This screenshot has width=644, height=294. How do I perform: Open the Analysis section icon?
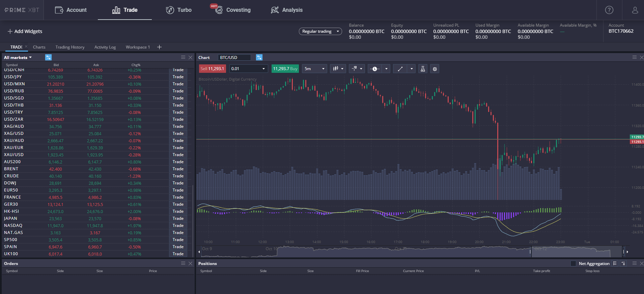point(275,10)
